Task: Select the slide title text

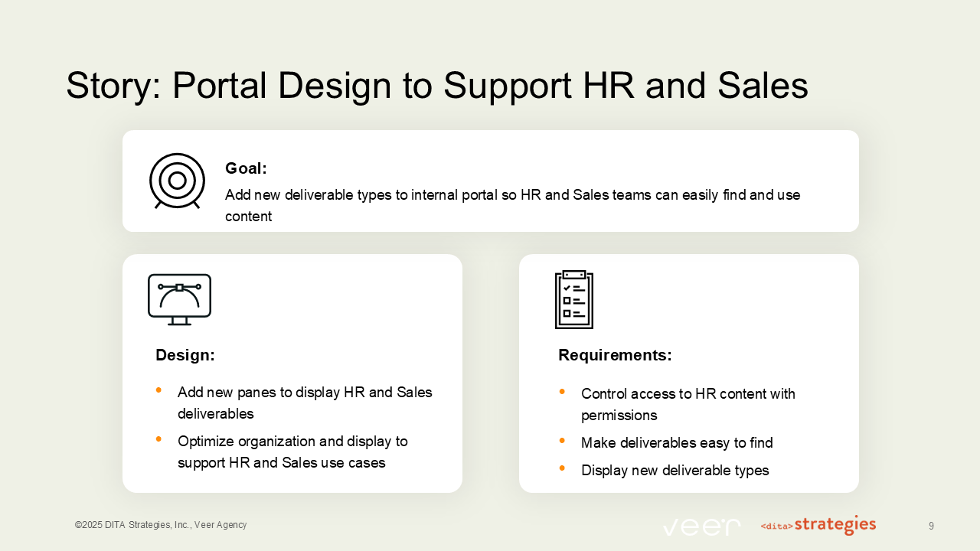Action: (437, 86)
